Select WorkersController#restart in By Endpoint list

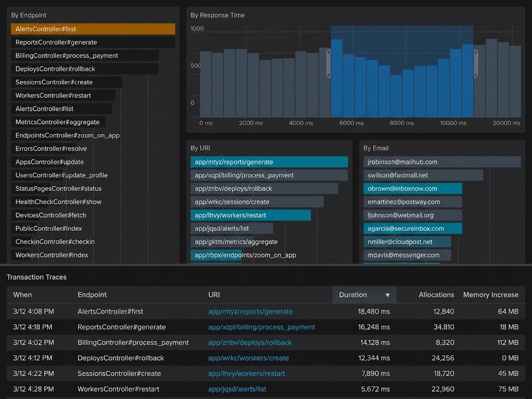click(63, 96)
